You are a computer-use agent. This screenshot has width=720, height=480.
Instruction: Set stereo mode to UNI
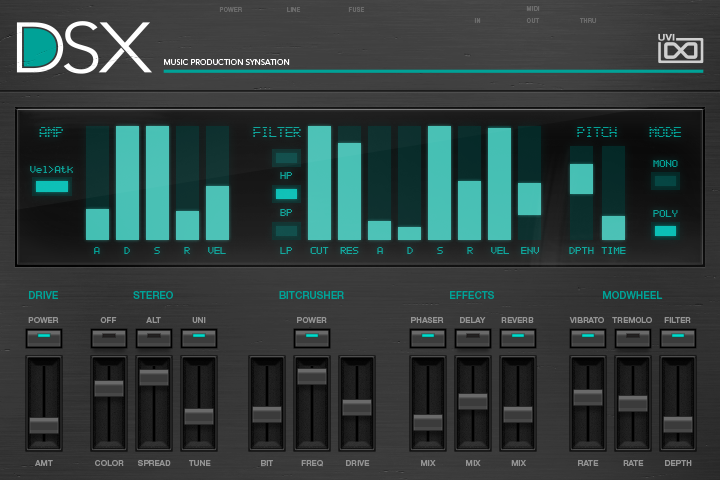tap(199, 339)
